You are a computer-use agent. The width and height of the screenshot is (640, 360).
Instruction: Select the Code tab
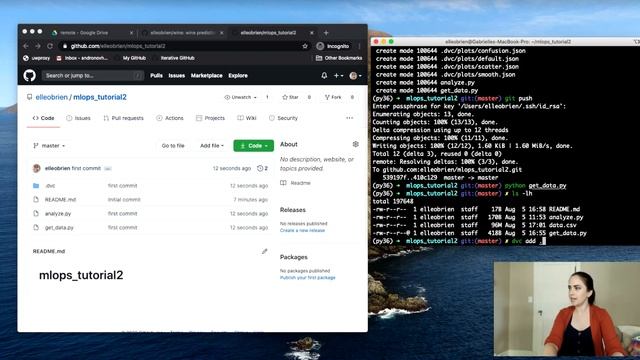click(43, 118)
